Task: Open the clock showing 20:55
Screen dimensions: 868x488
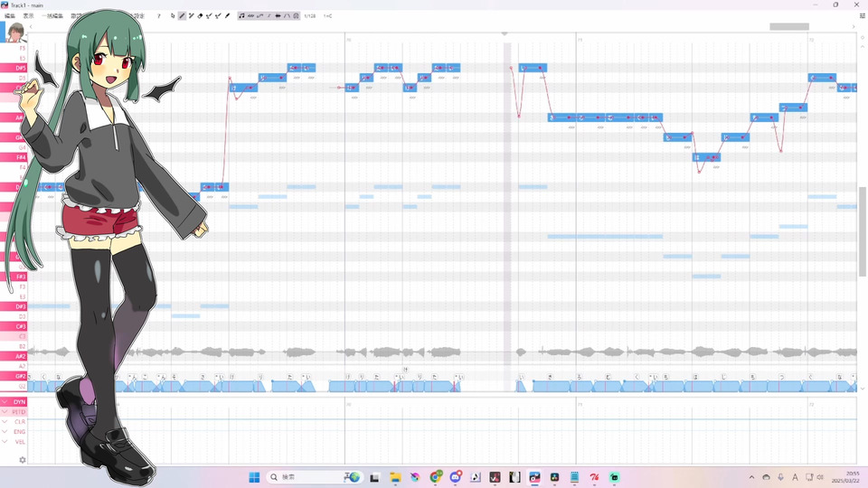Action: [845, 477]
